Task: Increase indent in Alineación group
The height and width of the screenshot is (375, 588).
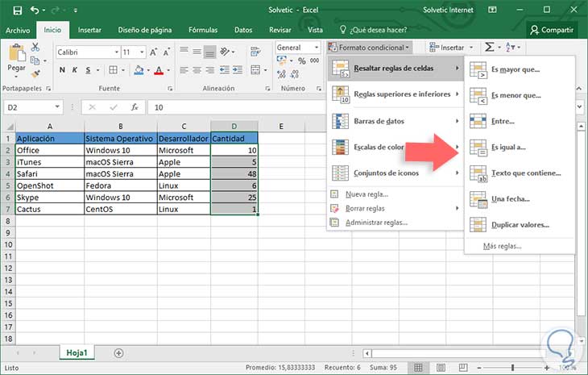Action: coord(238,70)
